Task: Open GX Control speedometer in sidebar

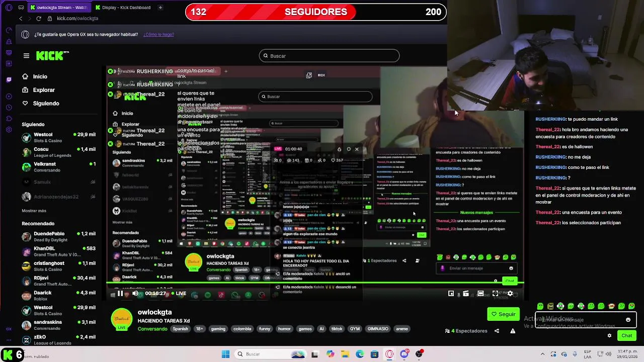Action: tap(9, 30)
